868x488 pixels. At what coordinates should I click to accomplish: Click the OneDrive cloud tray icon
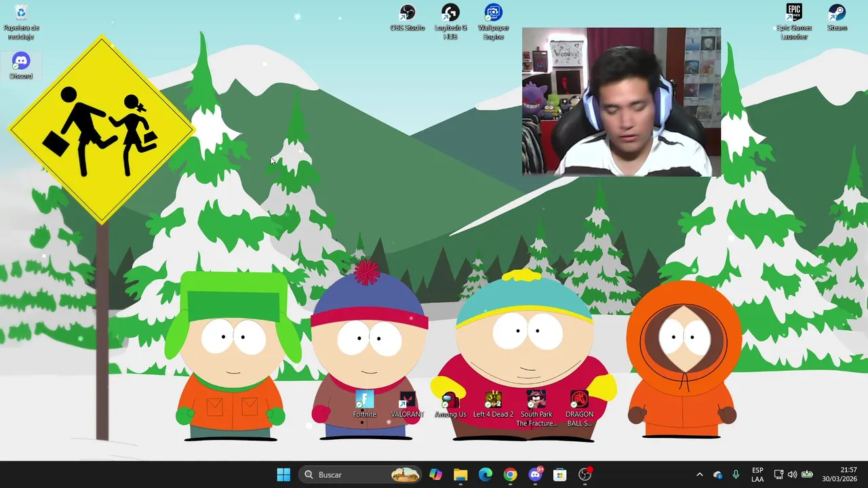[718, 474]
